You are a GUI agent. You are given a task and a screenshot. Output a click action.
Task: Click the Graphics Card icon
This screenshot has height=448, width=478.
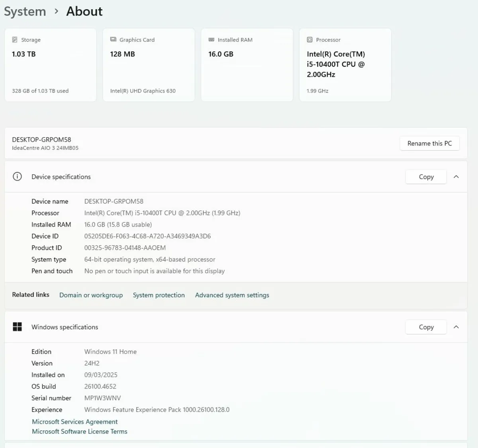pyautogui.click(x=113, y=39)
